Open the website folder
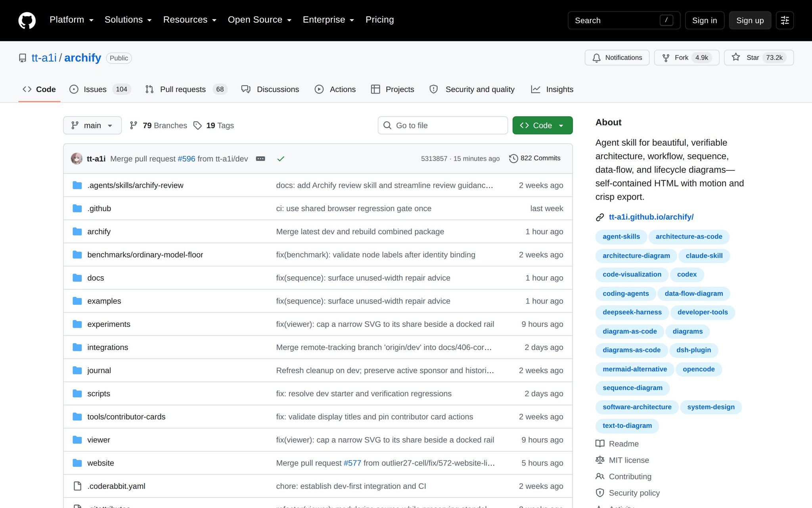This screenshot has height=508, width=812. coord(101,463)
